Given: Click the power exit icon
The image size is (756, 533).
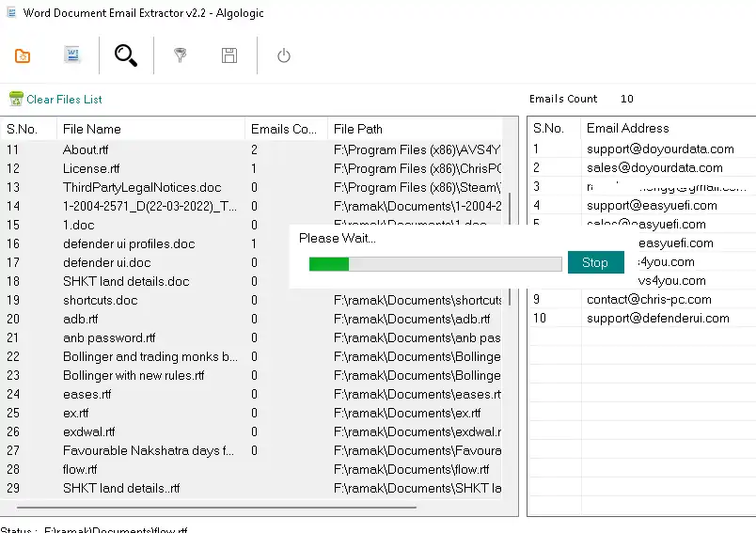Looking at the screenshot, I should pyautogui.click(x=283, y=56).
